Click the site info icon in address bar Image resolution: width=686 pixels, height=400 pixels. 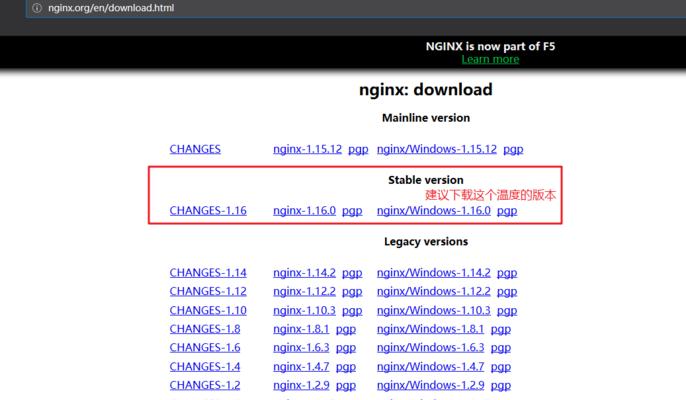[37, 8]
